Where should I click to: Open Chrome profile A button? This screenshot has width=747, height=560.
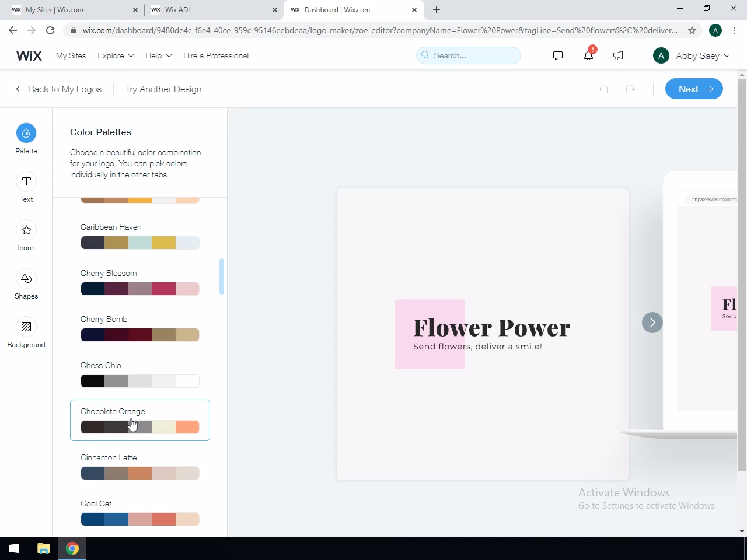715,30
